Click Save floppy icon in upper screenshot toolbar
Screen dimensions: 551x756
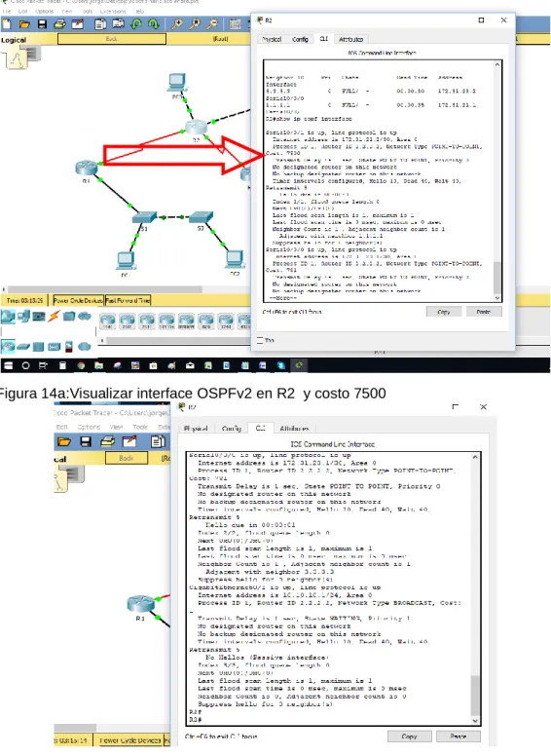coord(43,23)
